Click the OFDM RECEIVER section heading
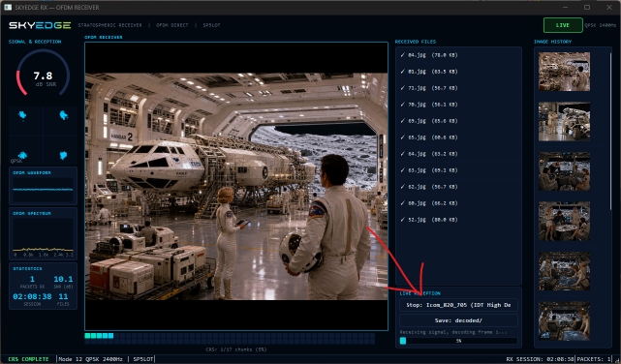621x364 pixels. tap(104, 37)
